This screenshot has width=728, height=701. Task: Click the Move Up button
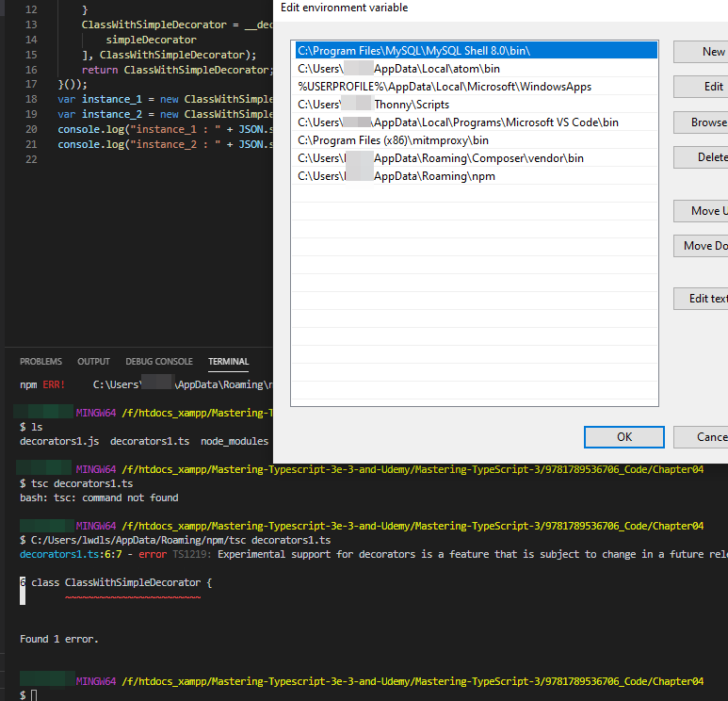point(701,211)
